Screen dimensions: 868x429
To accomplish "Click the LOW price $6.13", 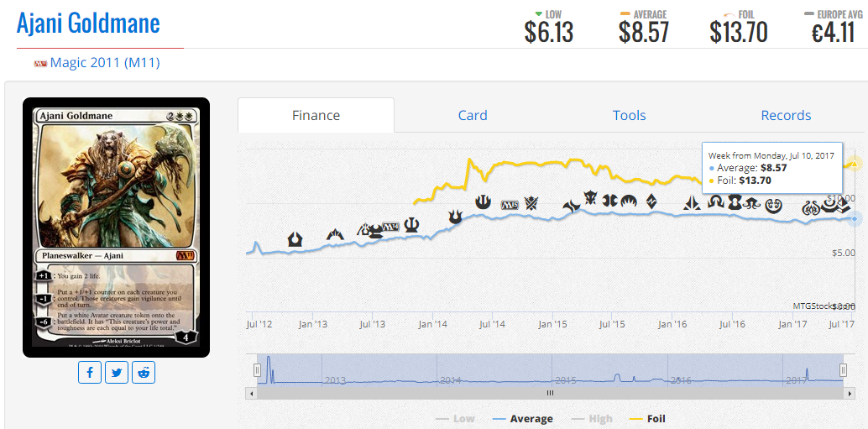I will coord(549,34).
